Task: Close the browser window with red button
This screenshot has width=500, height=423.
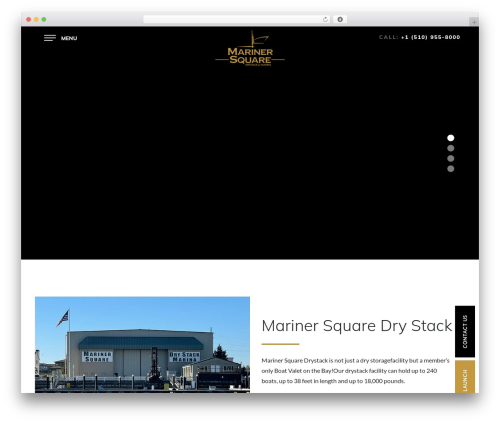Action: [x=29, y=19]
